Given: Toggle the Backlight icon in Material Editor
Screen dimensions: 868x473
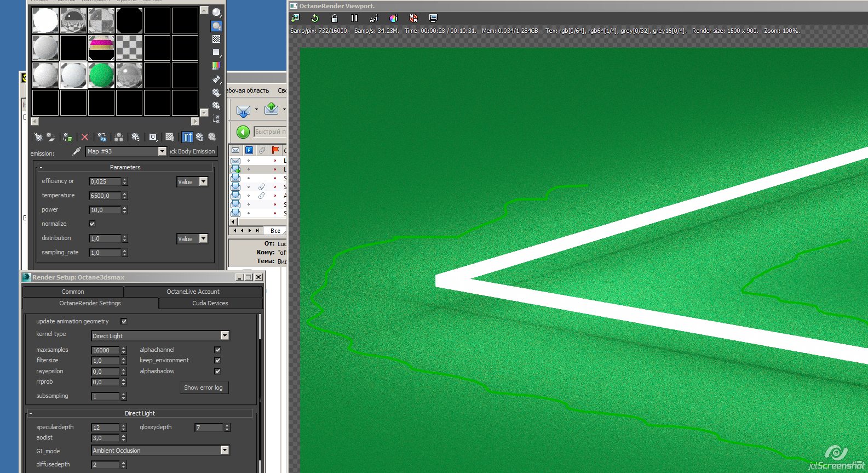Looking at the screenshot, I should coord(216,26).
